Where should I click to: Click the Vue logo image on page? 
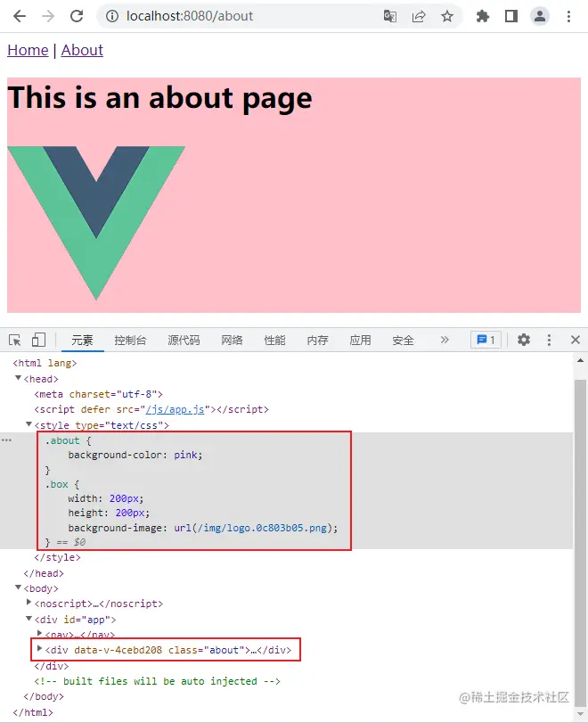click(x=96, y=223)
